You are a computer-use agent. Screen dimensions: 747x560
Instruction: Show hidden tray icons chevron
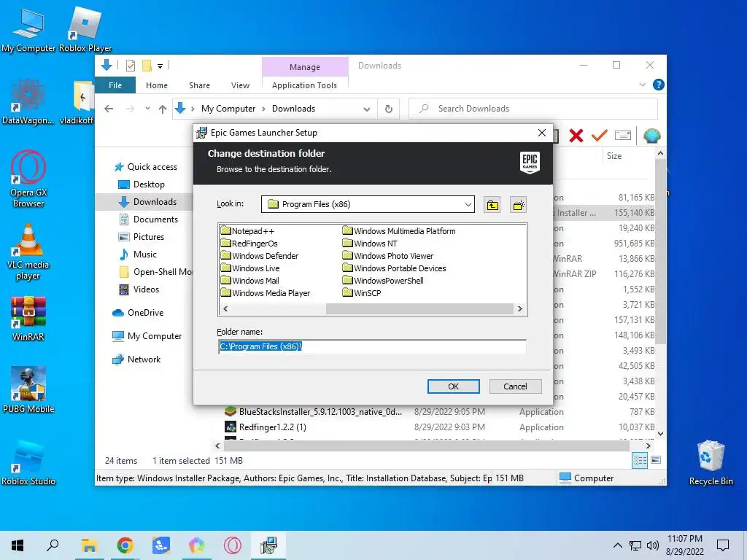pos(617,545)
